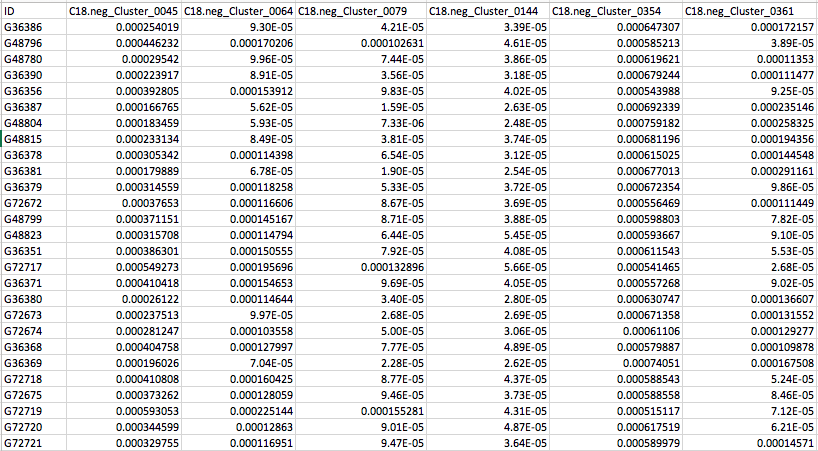This screenshot has height=451, width=818.
Task: Click row ID cell G36371
Action: tap(34, 283)
